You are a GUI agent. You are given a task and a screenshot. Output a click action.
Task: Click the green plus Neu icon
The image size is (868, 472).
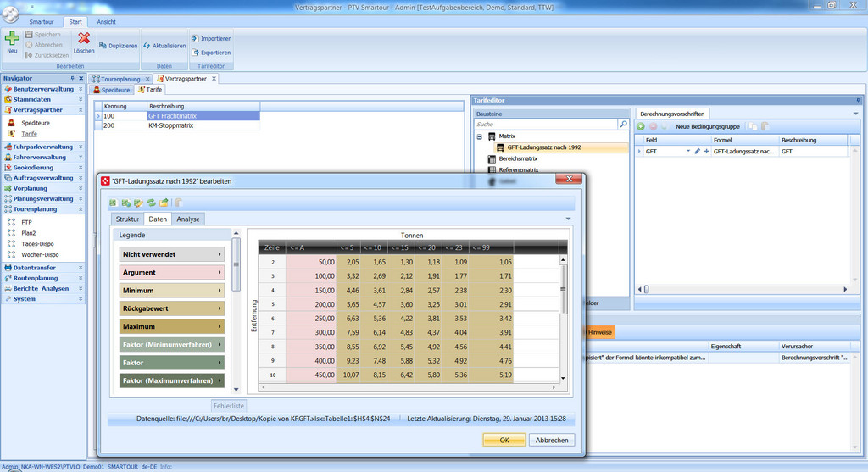(x=12, y=38)
